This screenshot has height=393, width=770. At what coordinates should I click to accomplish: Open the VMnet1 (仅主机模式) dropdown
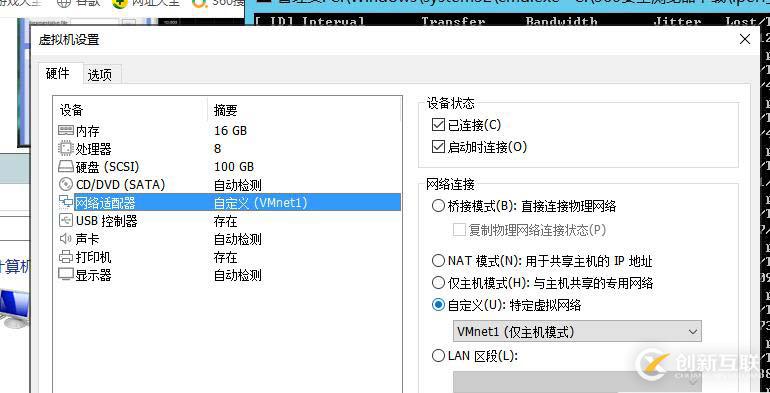(x=577, y=331)
